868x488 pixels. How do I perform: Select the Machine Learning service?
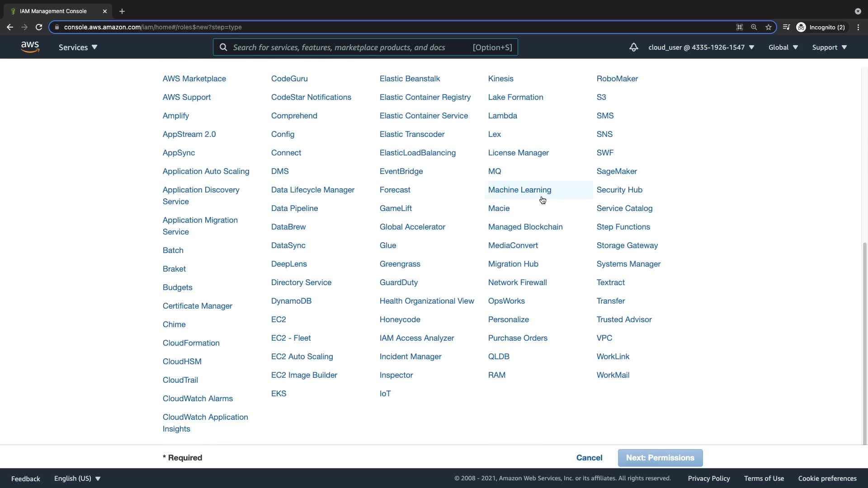tap(519, 190)
